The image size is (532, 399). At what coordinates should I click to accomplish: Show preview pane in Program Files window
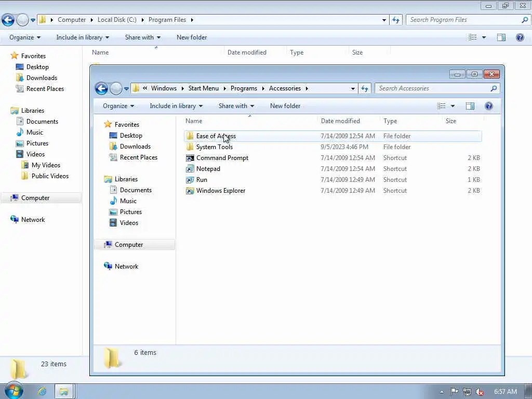point(501,37)
